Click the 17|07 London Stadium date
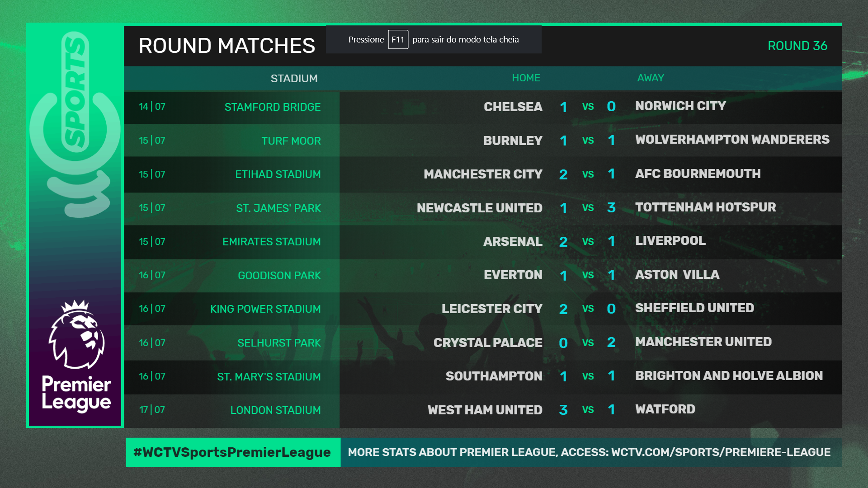868x488 pixels. pos(152,410)
